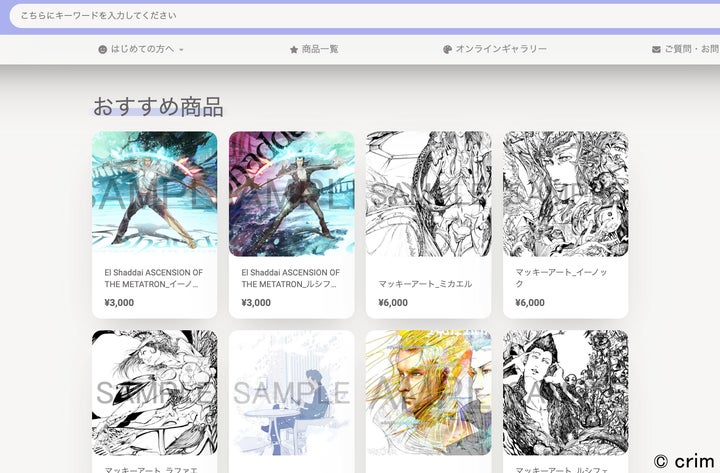Click the El Shaddai ASCENSION ルシフ title
Viewport: 720px width, 473px height.
coord(290,278)
